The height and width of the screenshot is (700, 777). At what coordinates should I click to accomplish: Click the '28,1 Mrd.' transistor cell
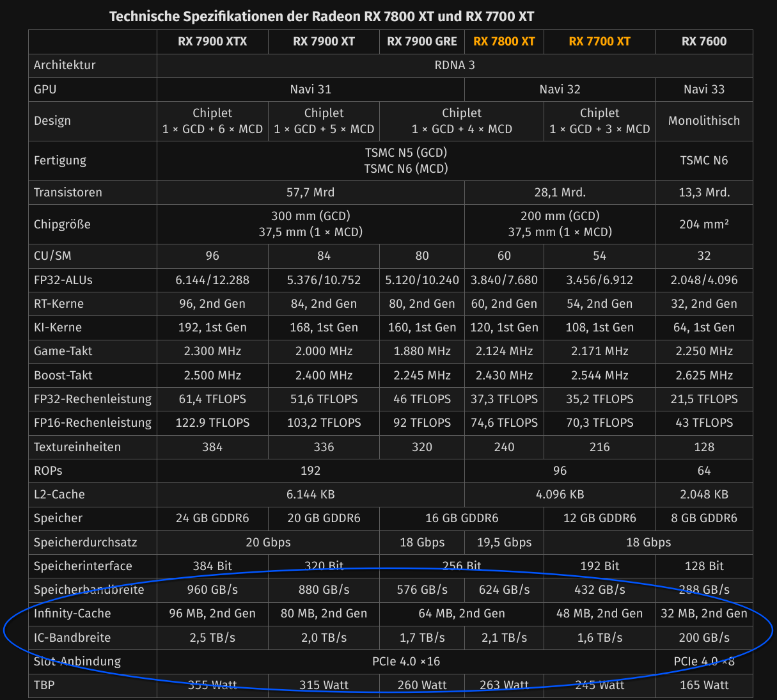click(x=560, y=193)
